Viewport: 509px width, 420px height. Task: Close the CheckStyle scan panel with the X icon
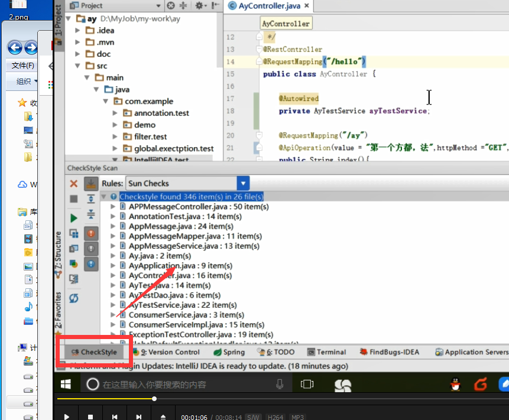click(74, 184)
